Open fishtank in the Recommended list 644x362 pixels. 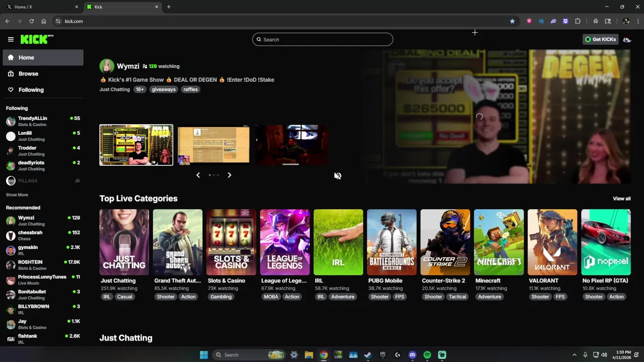43,338
